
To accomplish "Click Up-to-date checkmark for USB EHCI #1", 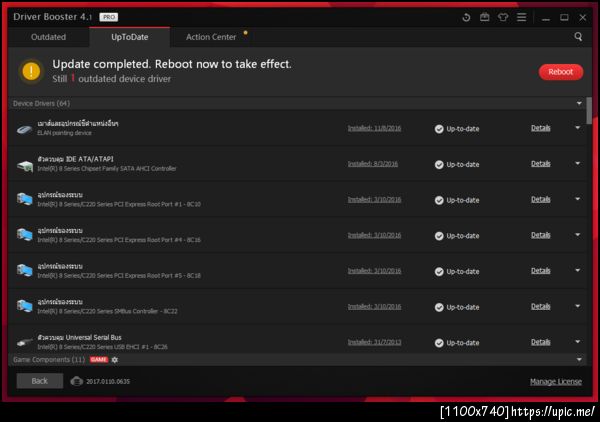I will (x=439, y=343).
